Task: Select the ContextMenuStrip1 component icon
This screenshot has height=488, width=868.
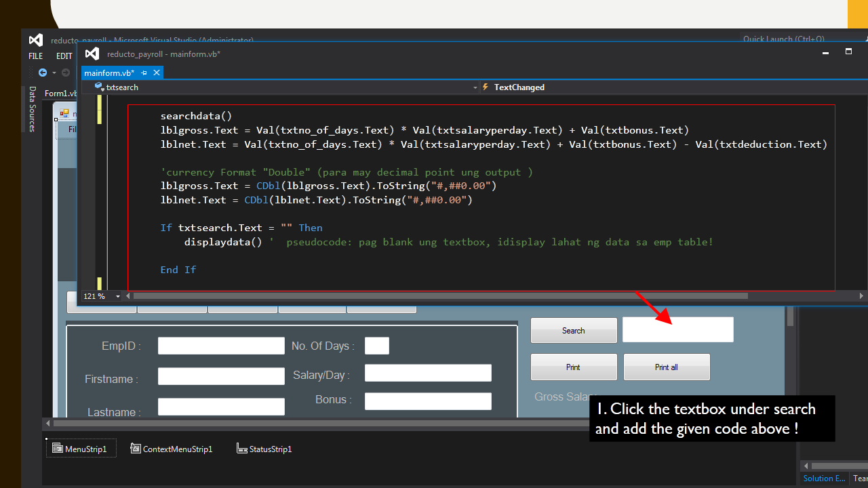Action: tap(136, 448)
